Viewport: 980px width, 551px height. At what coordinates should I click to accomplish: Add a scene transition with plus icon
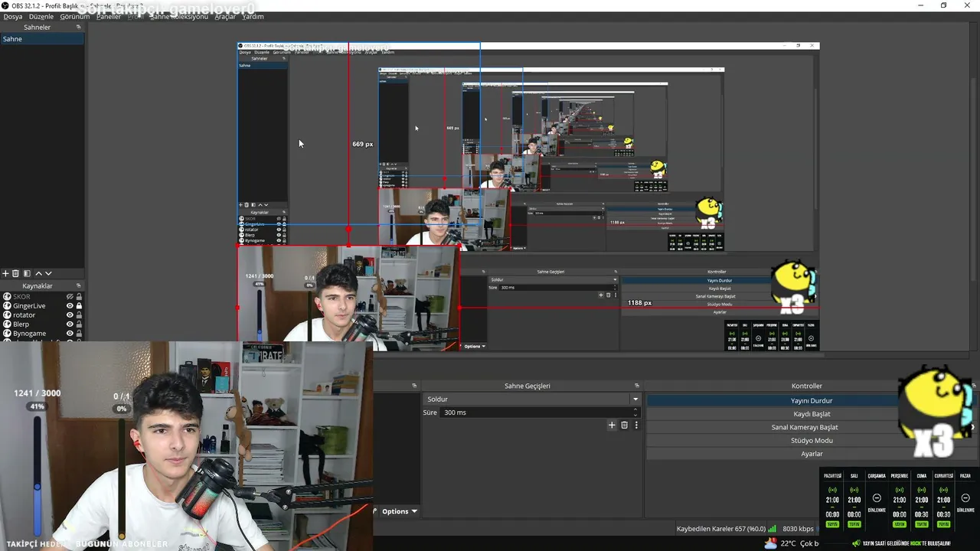pos(612,425)
